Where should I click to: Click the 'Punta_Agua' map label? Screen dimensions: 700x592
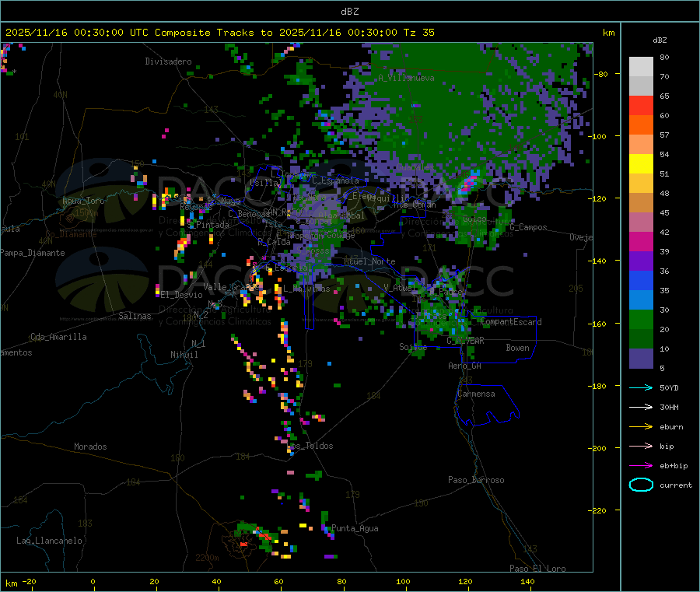355,528
